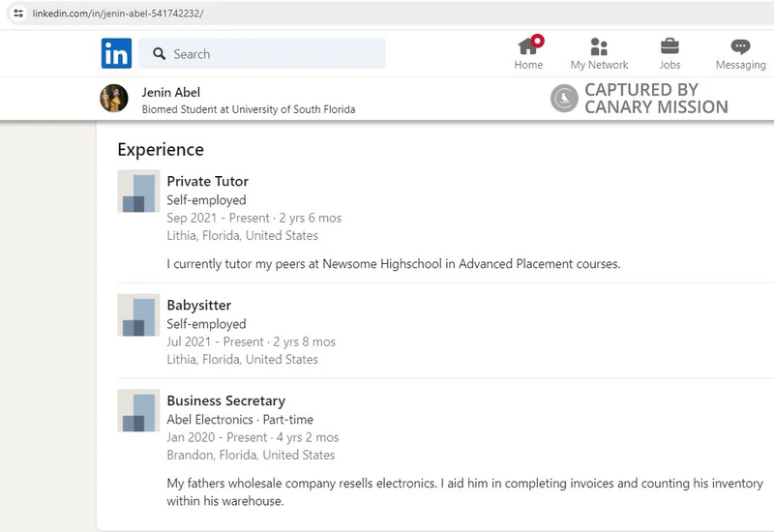Image resolution: width=774 pixels, height=532 pixels.
Task: Select the Messaging nav label
Action: tap(741, 65)
